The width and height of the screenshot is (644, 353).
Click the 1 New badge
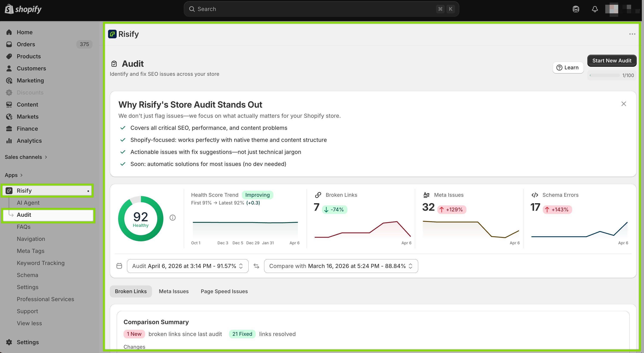tap(134, 334)
